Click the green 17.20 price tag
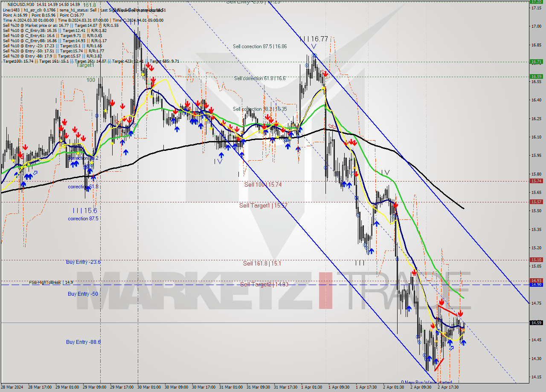 coord(536,2)
